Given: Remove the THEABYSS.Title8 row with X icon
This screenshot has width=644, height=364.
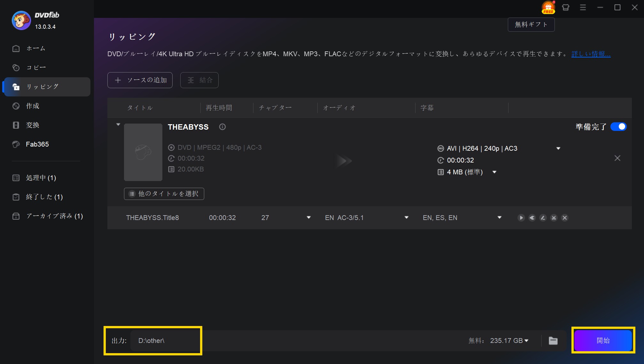Looking at the screenshot, I should point(565,218).
